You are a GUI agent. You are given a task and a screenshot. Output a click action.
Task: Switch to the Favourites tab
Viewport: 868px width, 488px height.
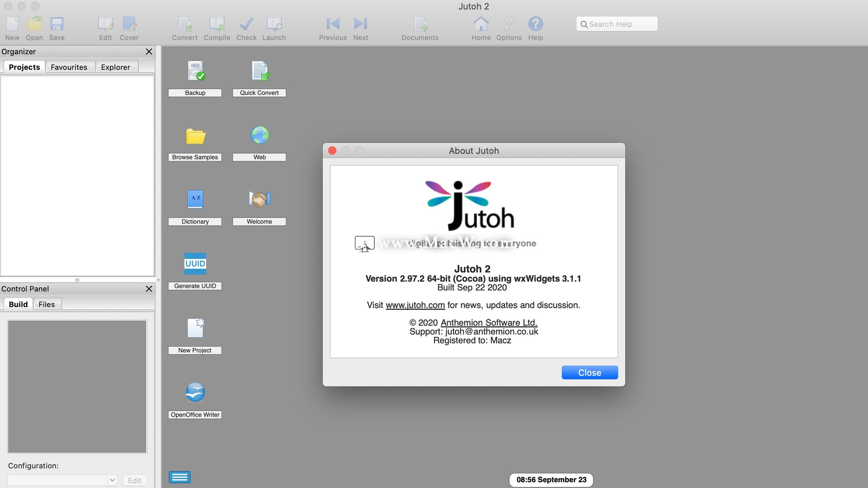pos(68,67)
